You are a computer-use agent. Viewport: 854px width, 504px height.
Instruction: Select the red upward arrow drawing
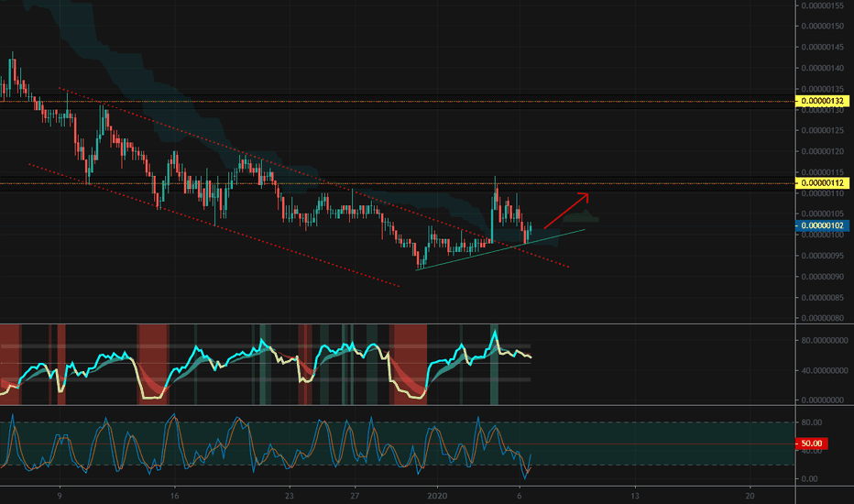(565, 212)
